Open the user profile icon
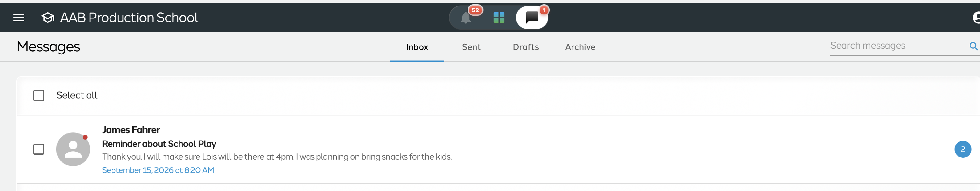This screenshot has height=191, width=980. pos(976,18)
